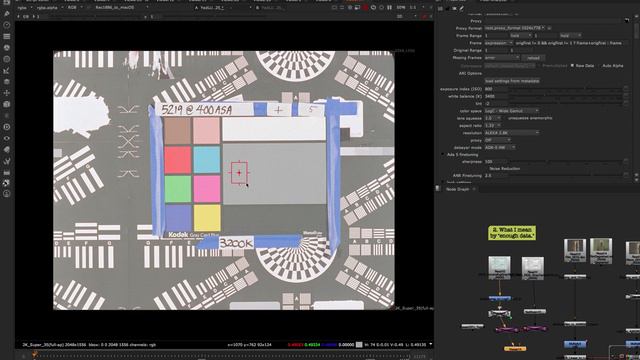Open the Draw nodes toolbar menu
The image size is (640, 360).
coord(7,13)
